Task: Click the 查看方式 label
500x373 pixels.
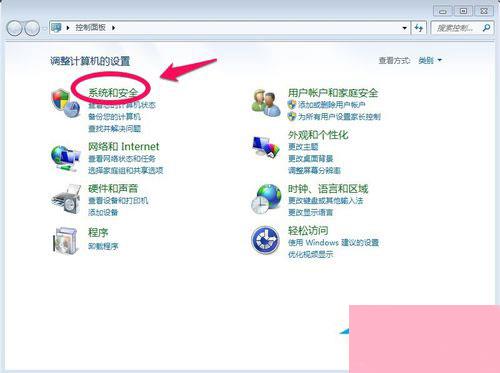Action: coord(394,60)
